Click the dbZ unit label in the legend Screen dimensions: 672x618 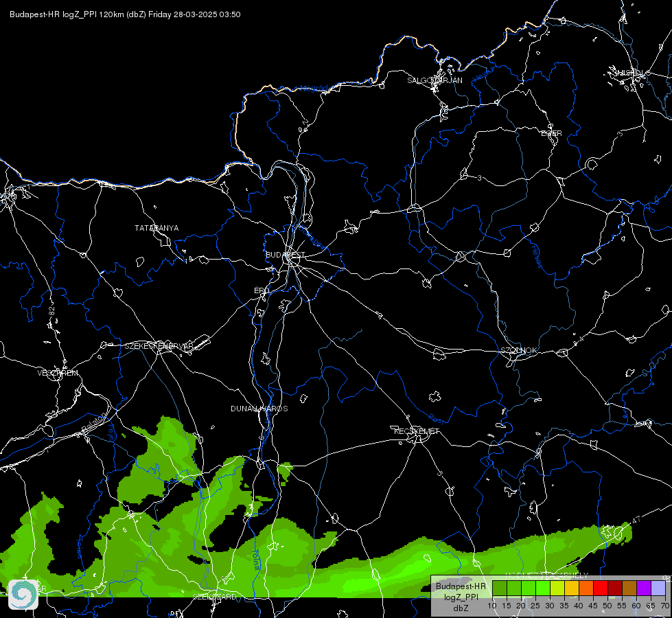pyautogui.click(x=461, y=608)
